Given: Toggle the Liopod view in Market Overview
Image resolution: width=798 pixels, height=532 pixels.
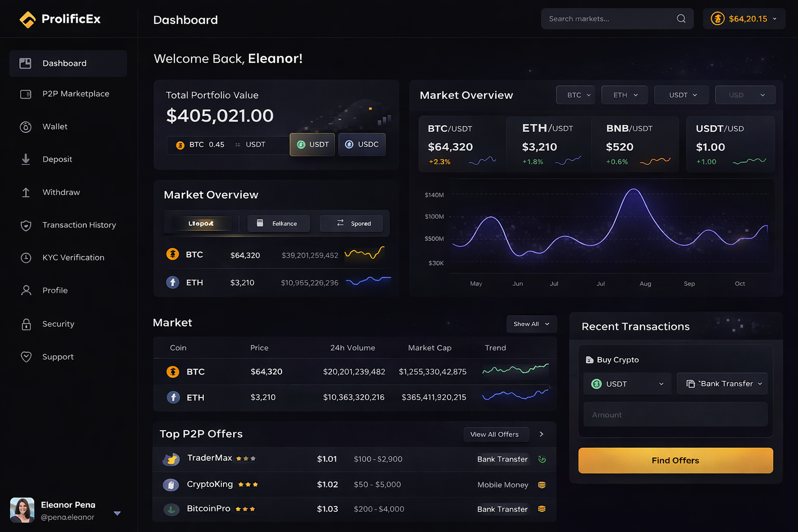Looking at the screenshot, I should (202, 223).
